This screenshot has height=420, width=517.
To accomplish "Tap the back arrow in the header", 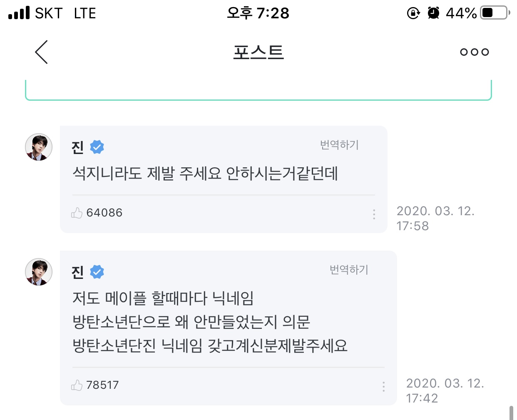I will pyautogui.click(x=41, y=52).
